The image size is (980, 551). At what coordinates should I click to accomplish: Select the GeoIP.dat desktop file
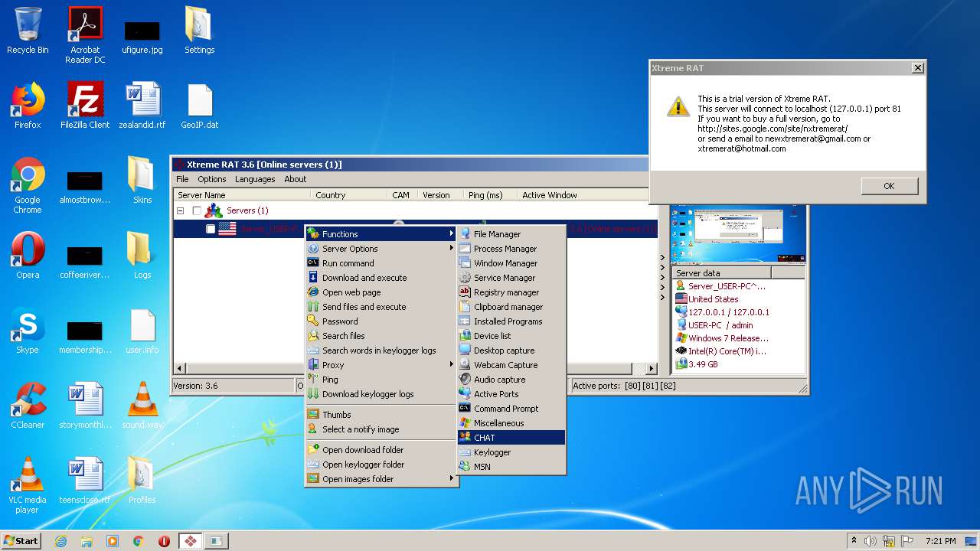pyautogui.click(x=199, y=106)
